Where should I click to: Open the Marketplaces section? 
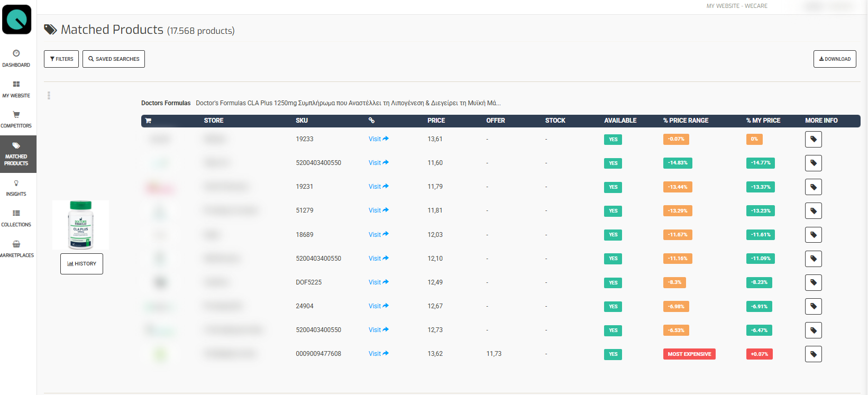tap(16, 249)
